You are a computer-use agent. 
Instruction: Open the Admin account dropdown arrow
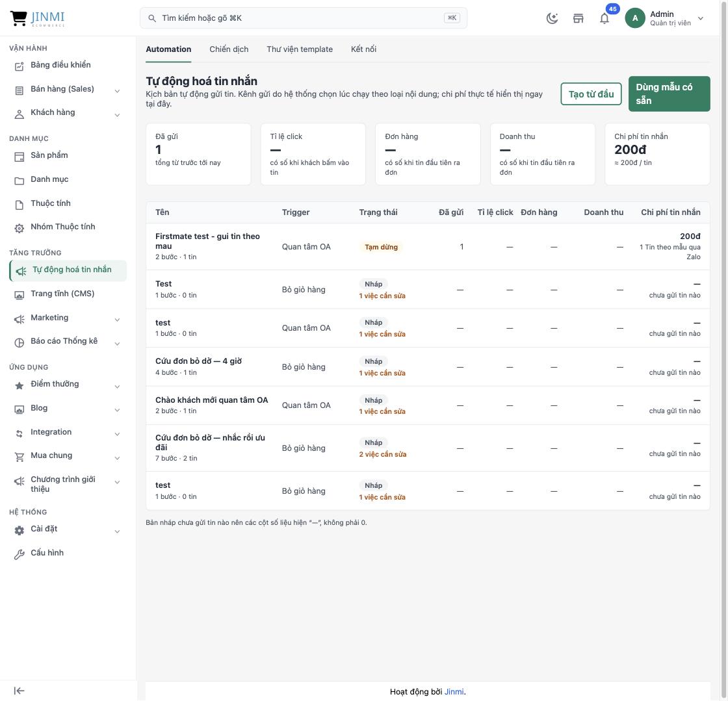click(701, 19)
